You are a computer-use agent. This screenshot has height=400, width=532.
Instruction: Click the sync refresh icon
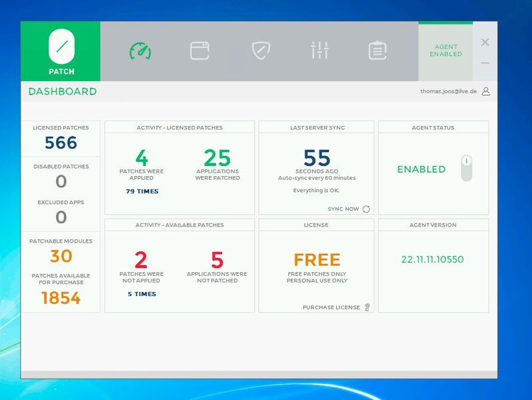tap(366, 209)
